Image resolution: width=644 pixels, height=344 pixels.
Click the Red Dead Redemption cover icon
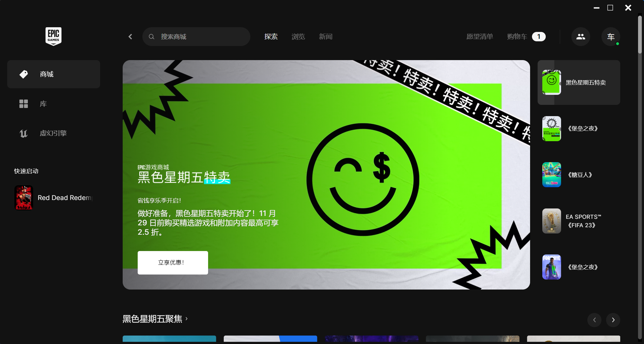24,198
